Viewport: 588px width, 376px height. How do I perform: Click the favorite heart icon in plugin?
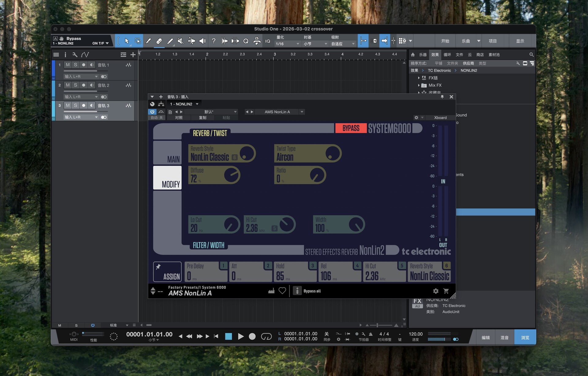tap(282, 291)
